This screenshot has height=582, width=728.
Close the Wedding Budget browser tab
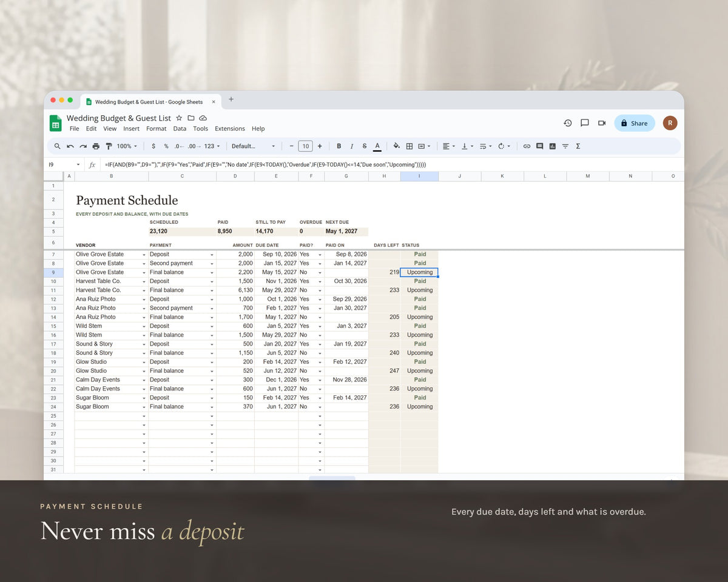[x=214, y=102]
